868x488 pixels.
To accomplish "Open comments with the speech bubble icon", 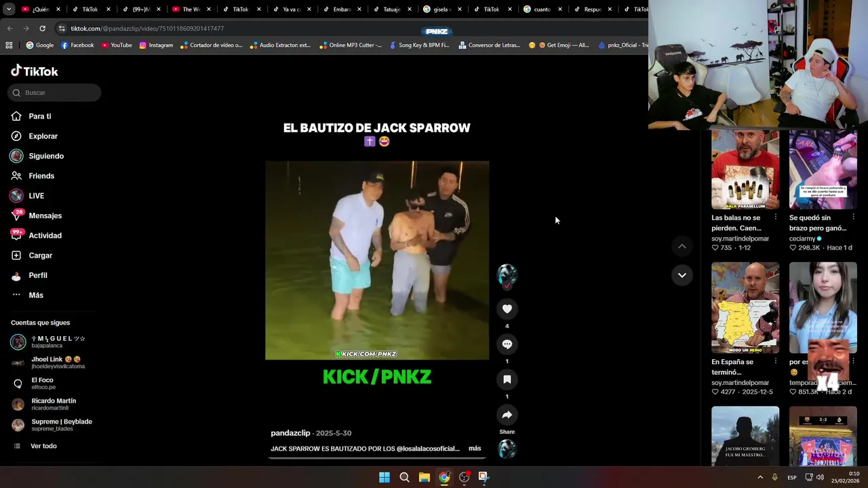I will [x=507, y=344].
